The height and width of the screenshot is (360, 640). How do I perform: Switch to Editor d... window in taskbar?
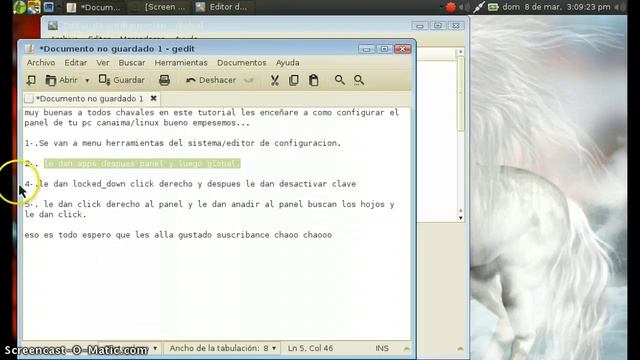pos(222,7)
